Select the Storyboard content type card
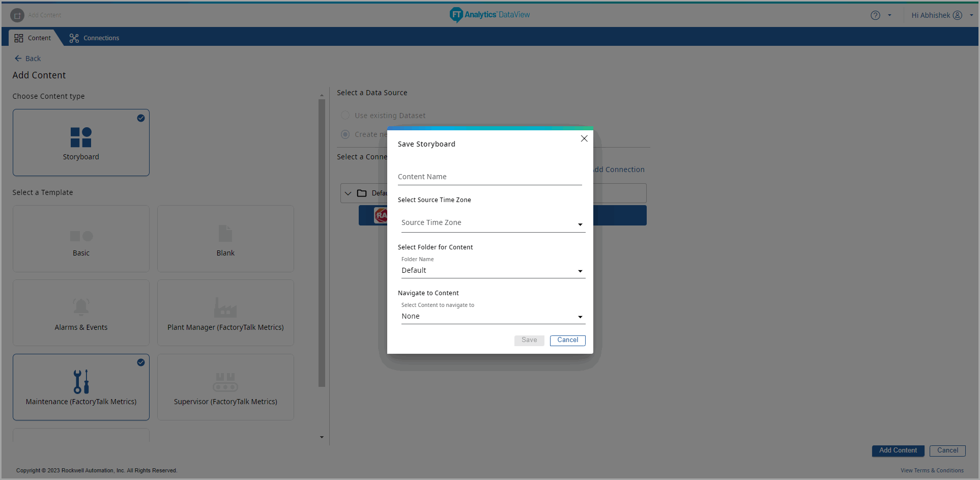980x480 pixels. 81,143
